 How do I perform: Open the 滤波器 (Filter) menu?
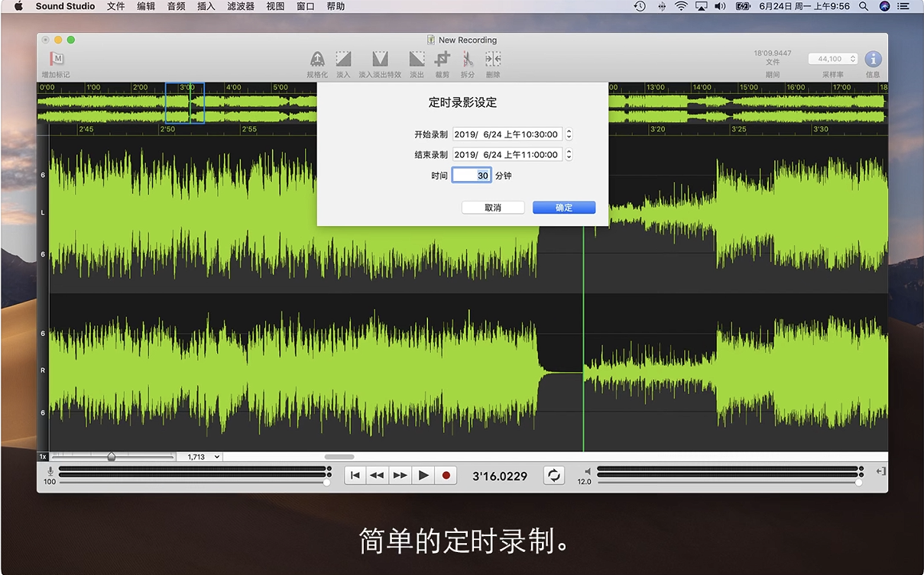tap(241, 6)
